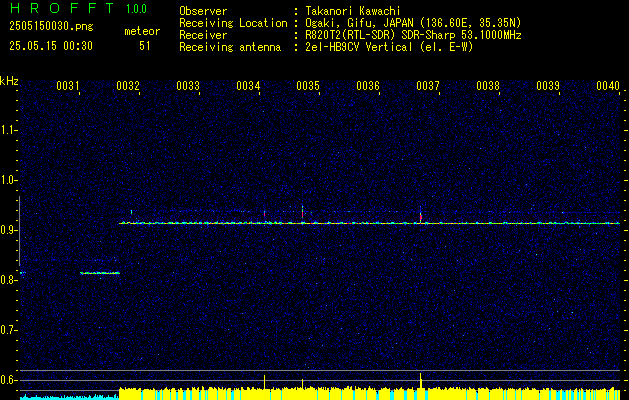Click the 0034 time axis label
Image resolution: width=629 pixels, height=400 pixels.
[x=248, y=86]
